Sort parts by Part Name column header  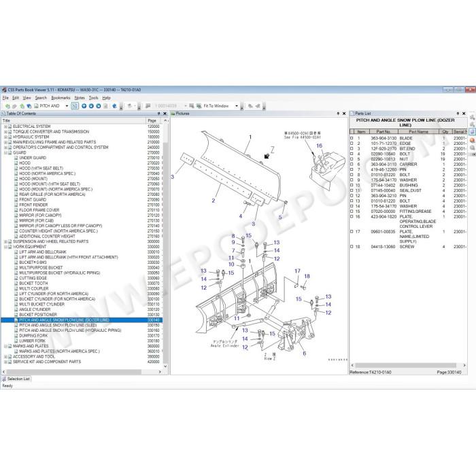point(418,132)
